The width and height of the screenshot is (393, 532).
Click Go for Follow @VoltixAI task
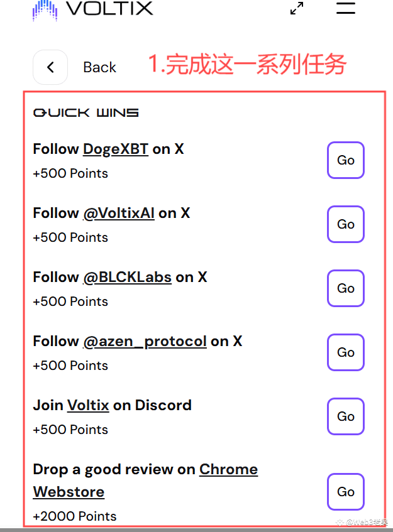tap(346, 224)
